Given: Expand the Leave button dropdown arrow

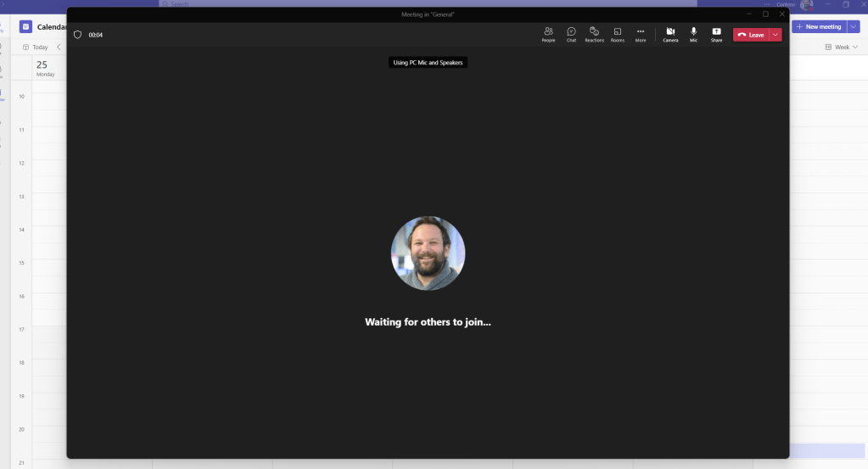Looking at the screenshot, I should 776,35.
